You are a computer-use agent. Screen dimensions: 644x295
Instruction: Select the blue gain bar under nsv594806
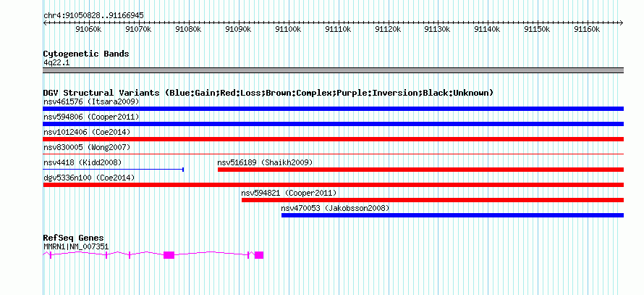[x=334, y=124]
